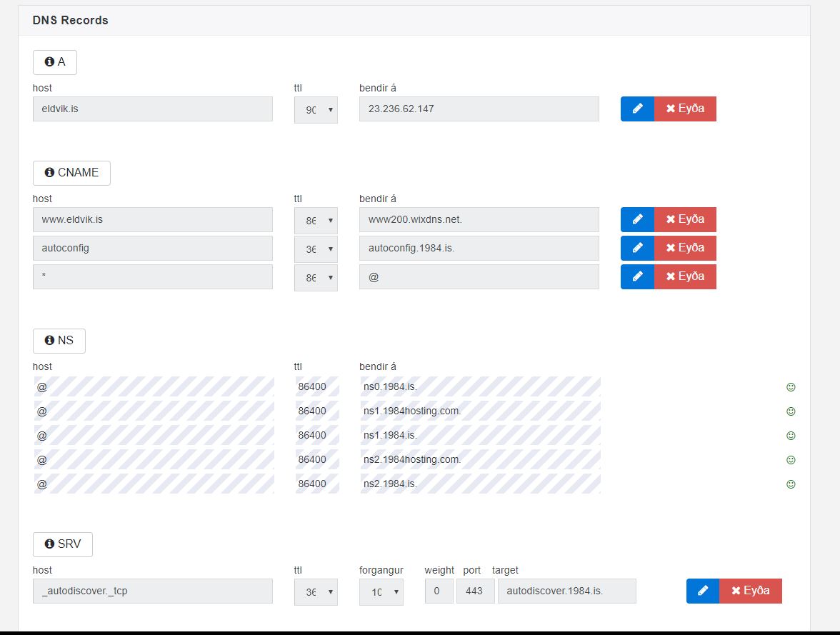Expand the forgangur priority dropdown in SRV

[381, 591]
